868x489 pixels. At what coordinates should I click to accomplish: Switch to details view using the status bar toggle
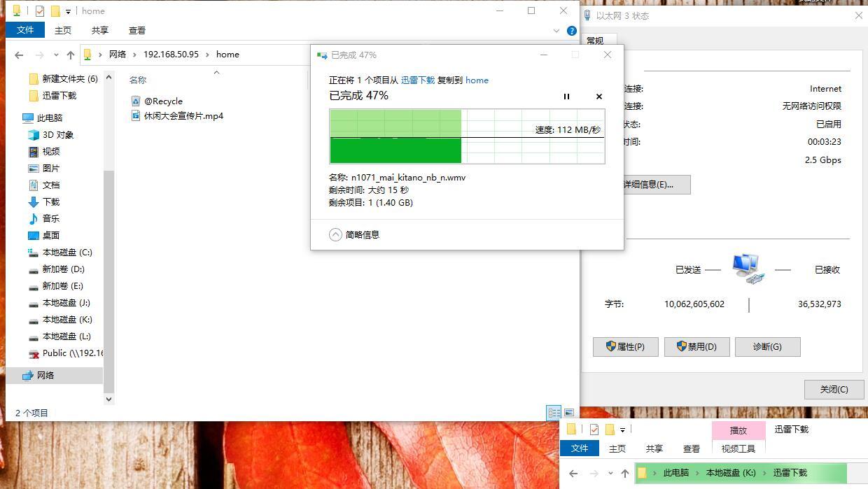(x=554, y=412)
